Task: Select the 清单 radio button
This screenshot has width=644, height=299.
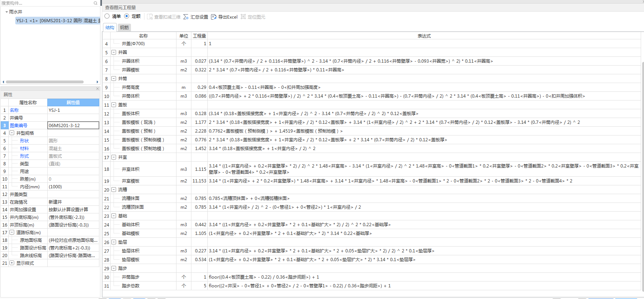Action: coord(107,16)
